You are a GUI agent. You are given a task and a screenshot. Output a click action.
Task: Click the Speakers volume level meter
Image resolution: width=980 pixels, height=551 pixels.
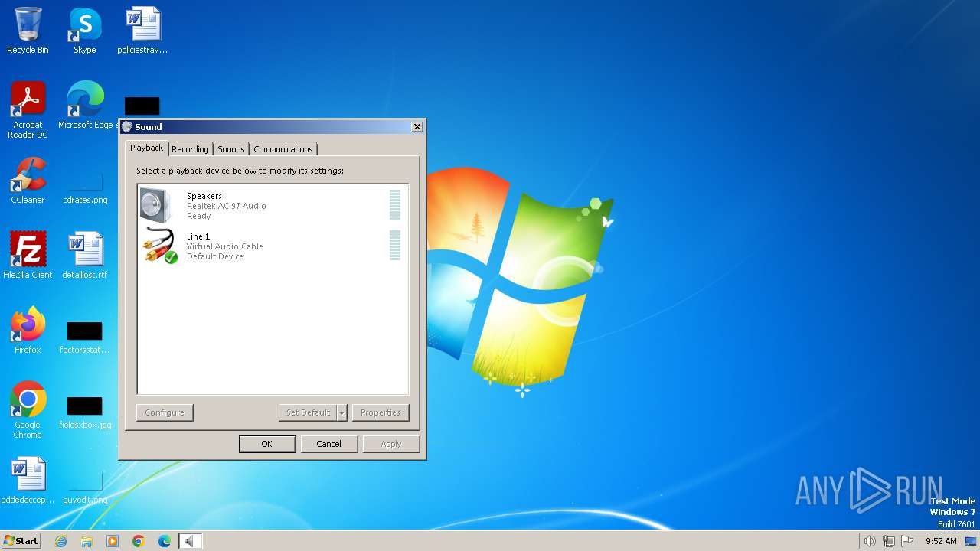click(395, 205)
